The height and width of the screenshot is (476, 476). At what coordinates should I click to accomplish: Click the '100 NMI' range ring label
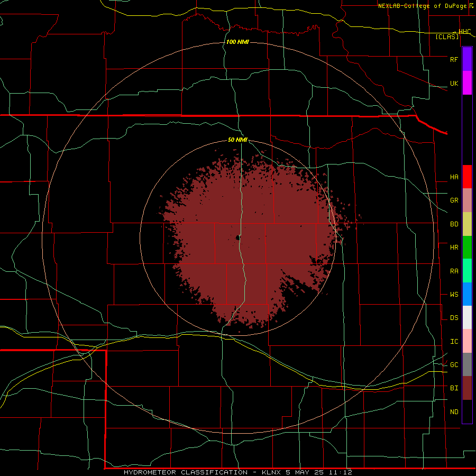[237, 42]
